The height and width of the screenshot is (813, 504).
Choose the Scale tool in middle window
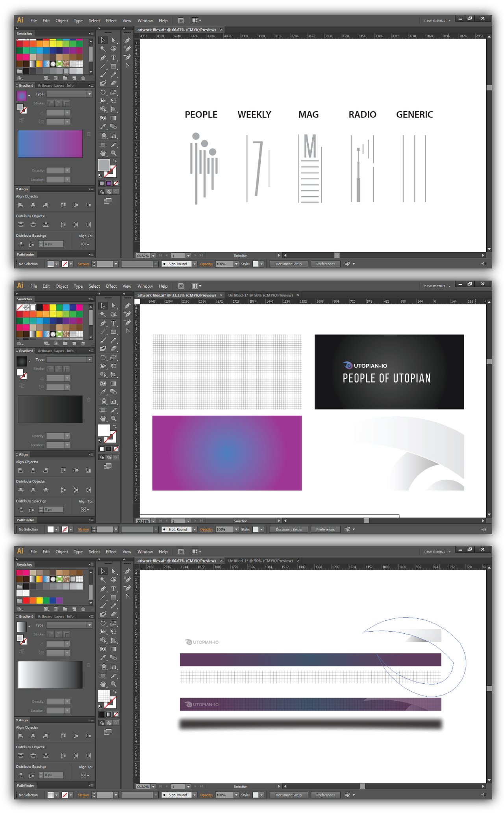pyautogui.click(x=113, y=357)
